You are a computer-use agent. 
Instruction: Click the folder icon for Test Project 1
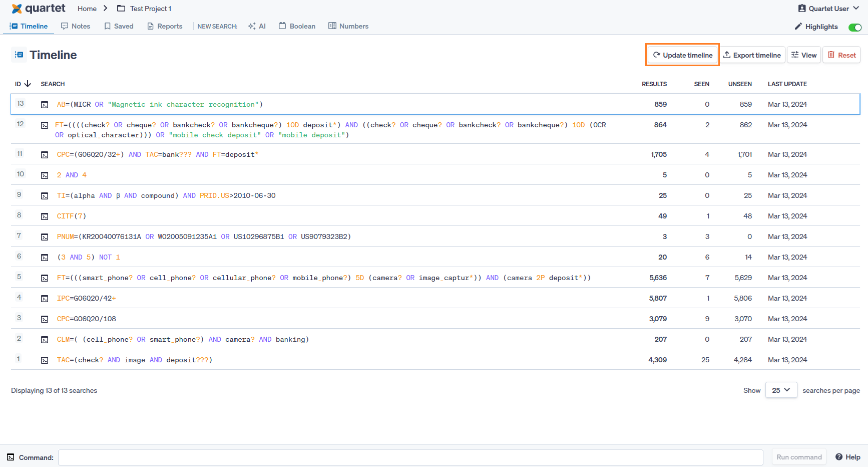(x=121, y=9)
